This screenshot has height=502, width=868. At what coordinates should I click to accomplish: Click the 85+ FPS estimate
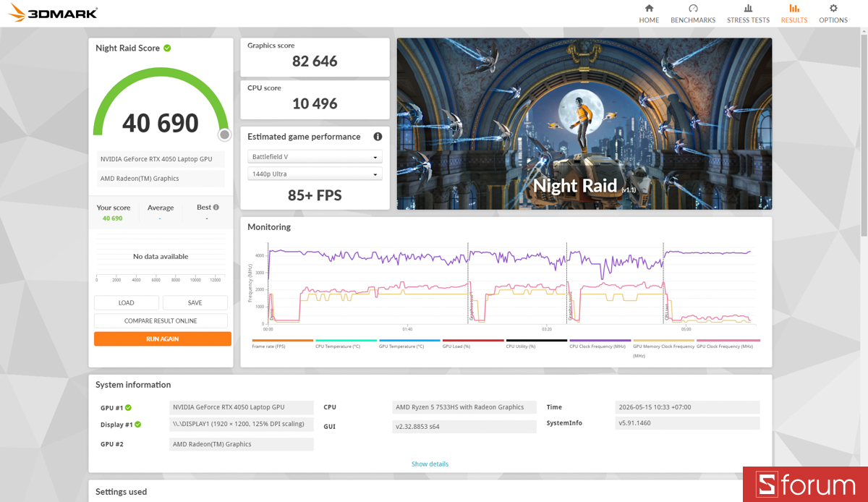tap(315, 195)
